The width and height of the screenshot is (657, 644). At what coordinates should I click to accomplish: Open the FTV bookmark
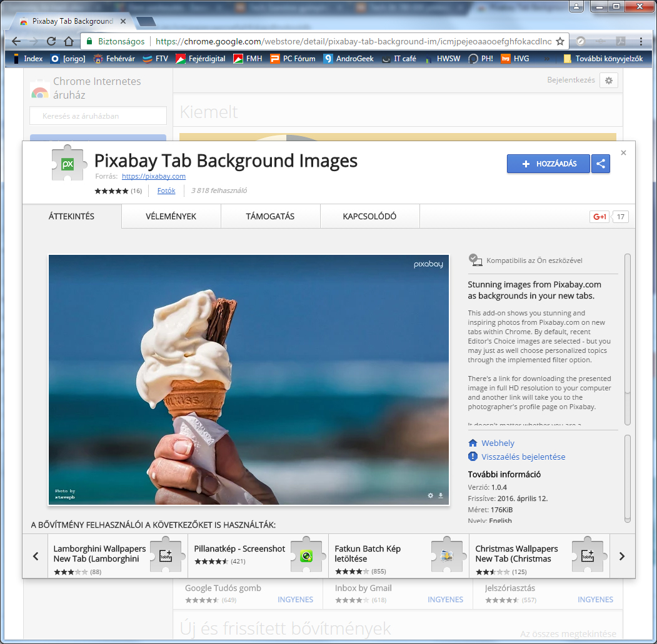pos(155,59)
